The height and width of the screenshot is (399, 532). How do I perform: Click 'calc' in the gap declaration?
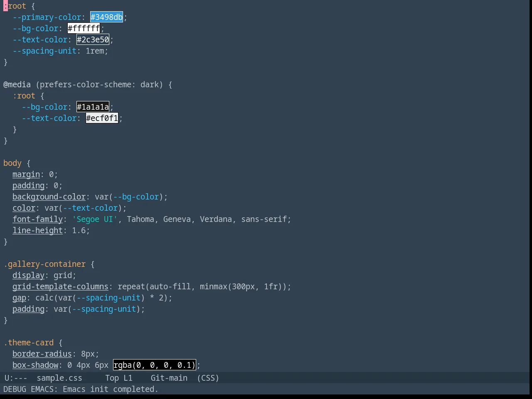[44, 298]
